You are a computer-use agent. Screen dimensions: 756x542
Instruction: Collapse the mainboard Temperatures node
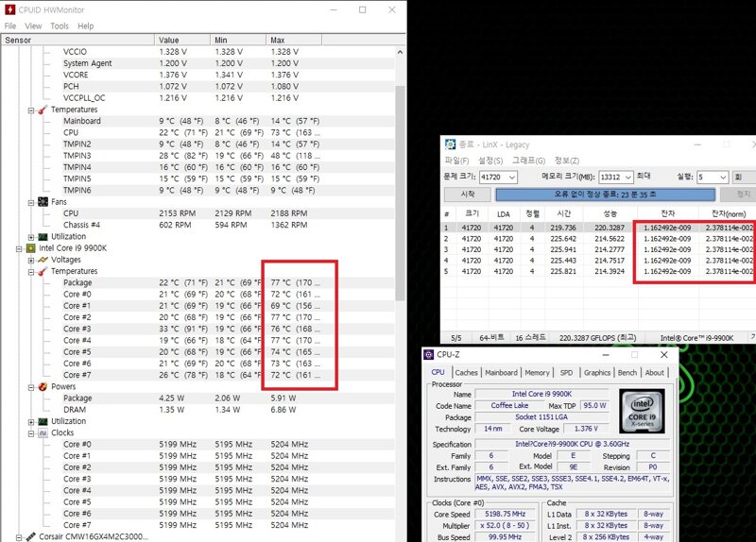tap(31, 110)
